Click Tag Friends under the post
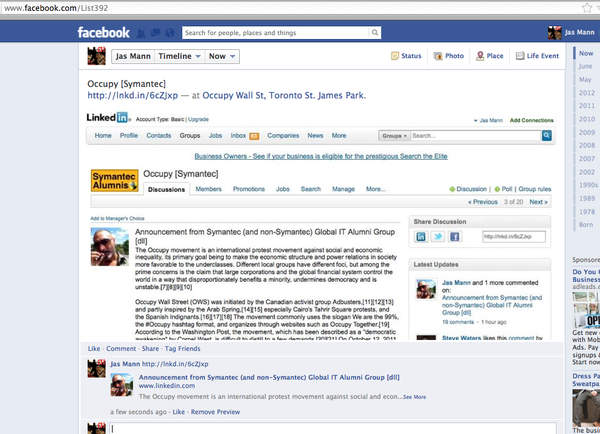Image resolution: width=600 pixels, height=434 pixels. pos(183,349)
